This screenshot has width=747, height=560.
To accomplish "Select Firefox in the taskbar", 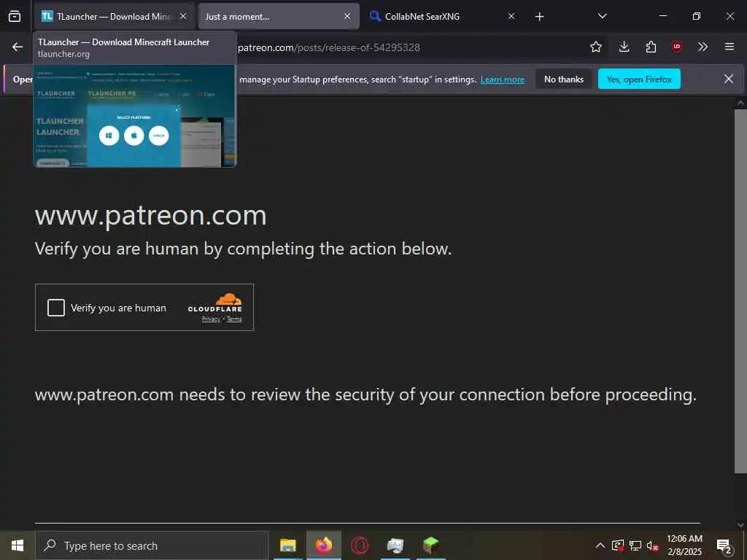I will coord(324,545).
